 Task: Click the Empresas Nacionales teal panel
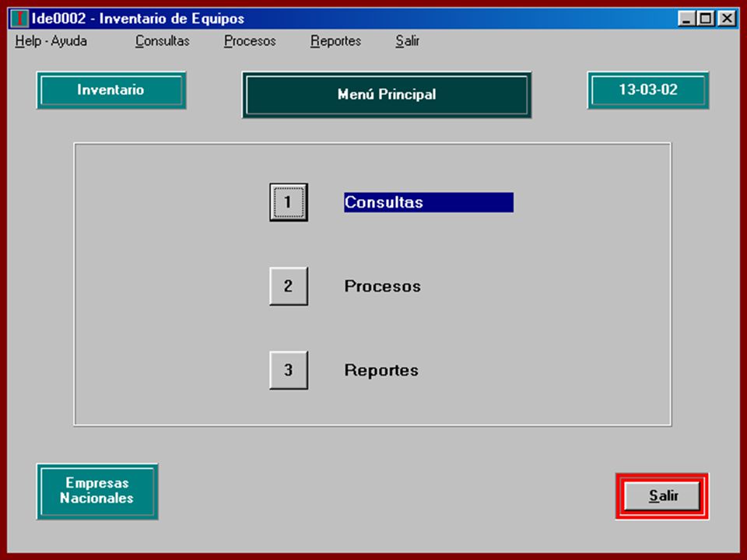coord(97,491)
